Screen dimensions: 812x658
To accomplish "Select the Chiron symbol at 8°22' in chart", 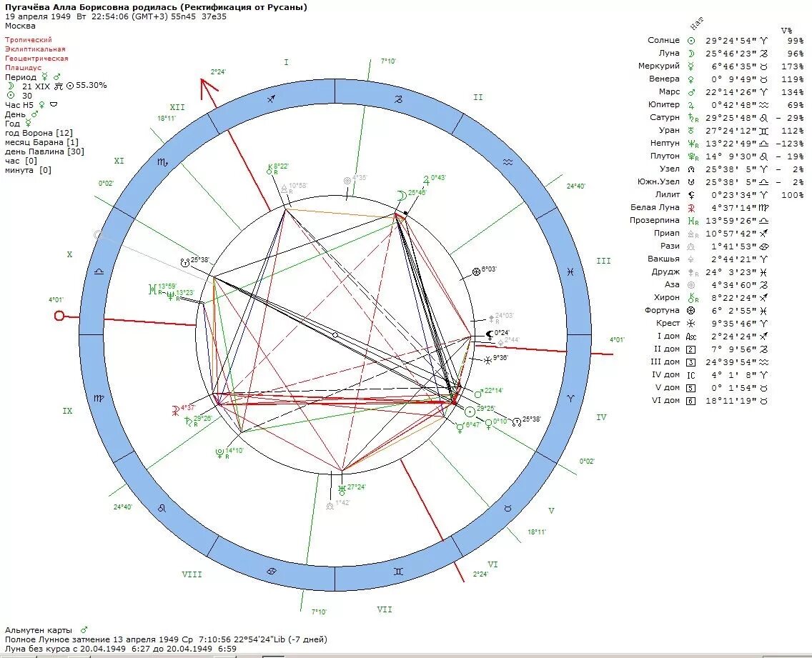I will click(269, 169).
